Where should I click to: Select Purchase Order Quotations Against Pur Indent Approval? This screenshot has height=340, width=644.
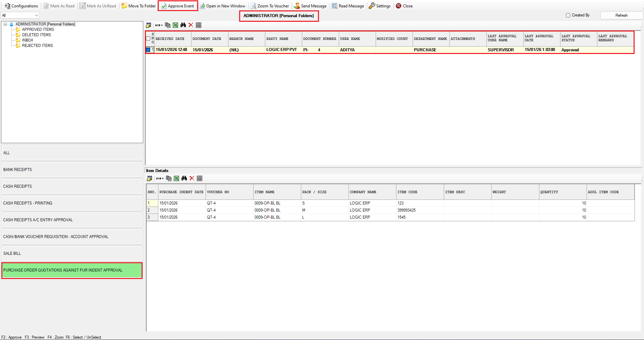point(72,270)
